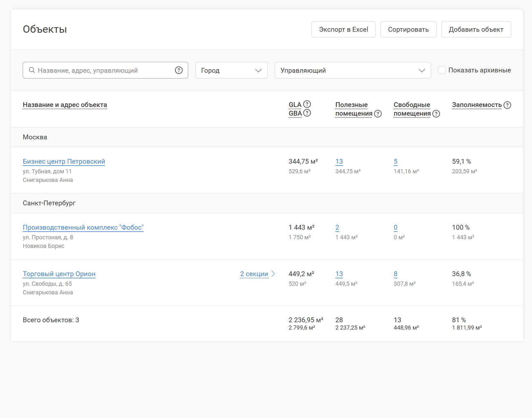
Task: Click chevron arrow next to 2 секции
Action: point(273,274)
